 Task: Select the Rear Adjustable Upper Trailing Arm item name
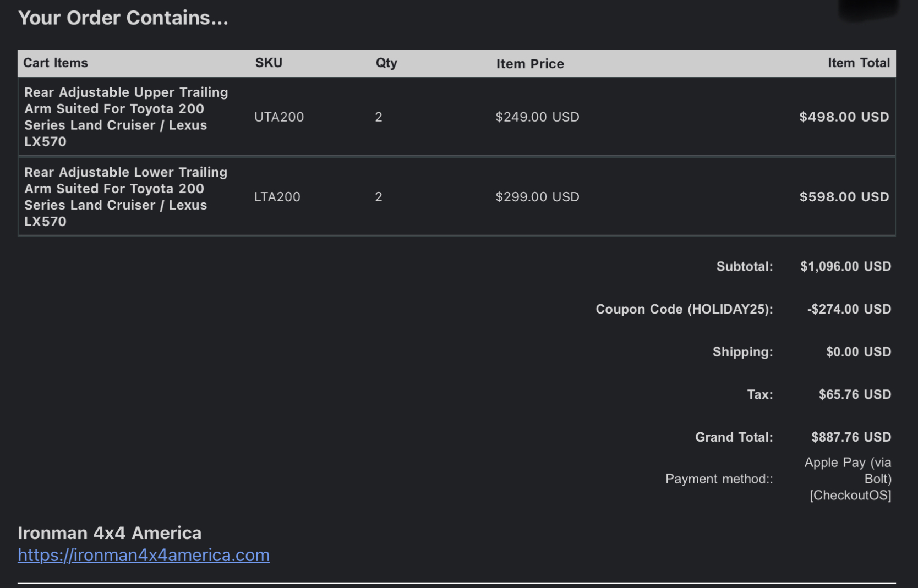coord(126,117)
